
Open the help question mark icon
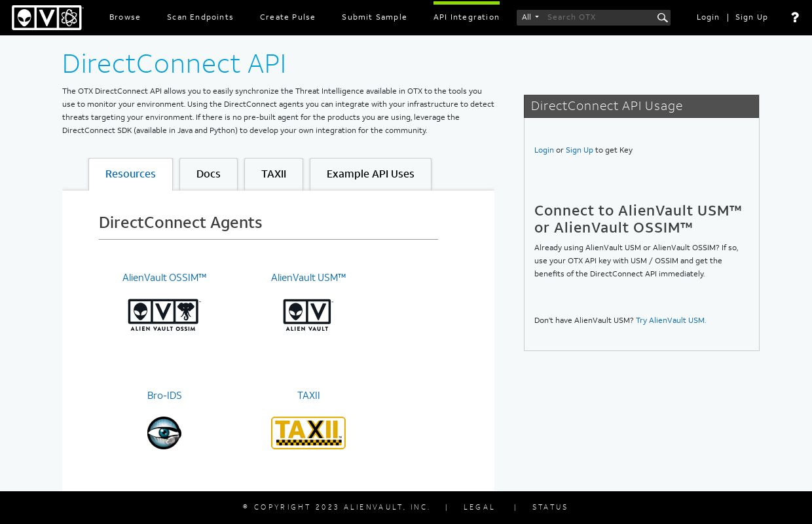click(795, 18)
